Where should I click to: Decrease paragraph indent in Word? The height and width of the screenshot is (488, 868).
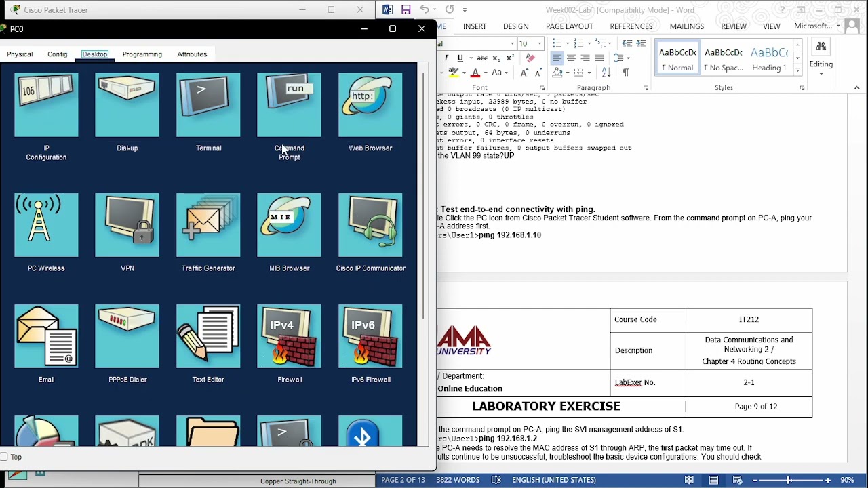(x=627, y=43)
